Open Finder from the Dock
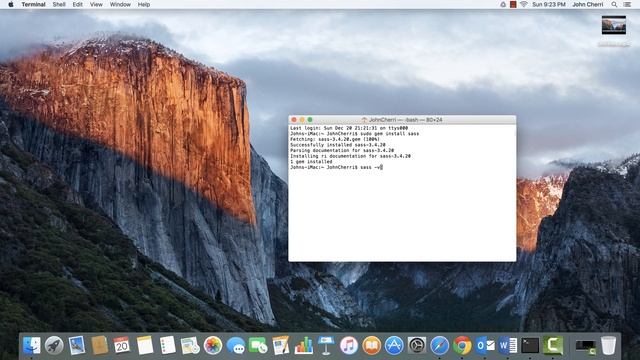Screen dimensions: 640x360 32,345
